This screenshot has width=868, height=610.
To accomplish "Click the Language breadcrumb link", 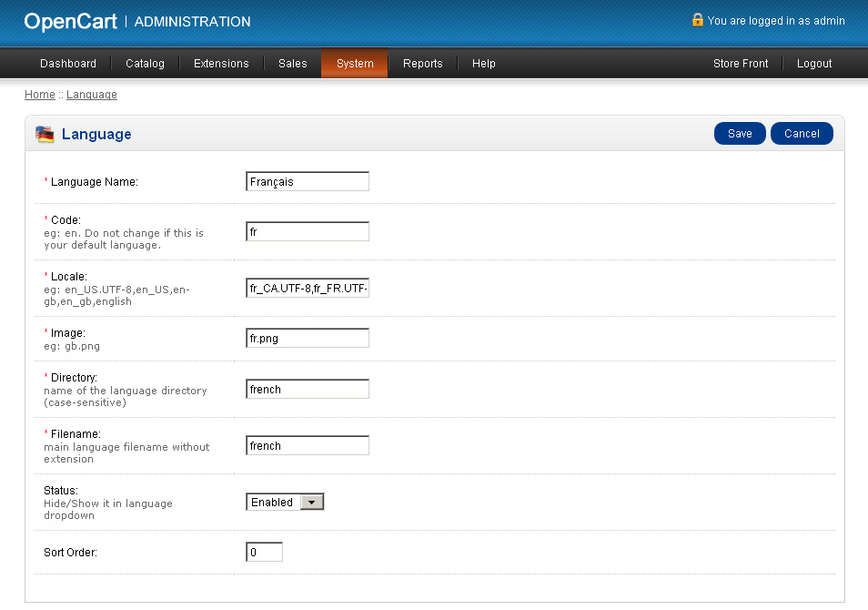I will 92,95.
